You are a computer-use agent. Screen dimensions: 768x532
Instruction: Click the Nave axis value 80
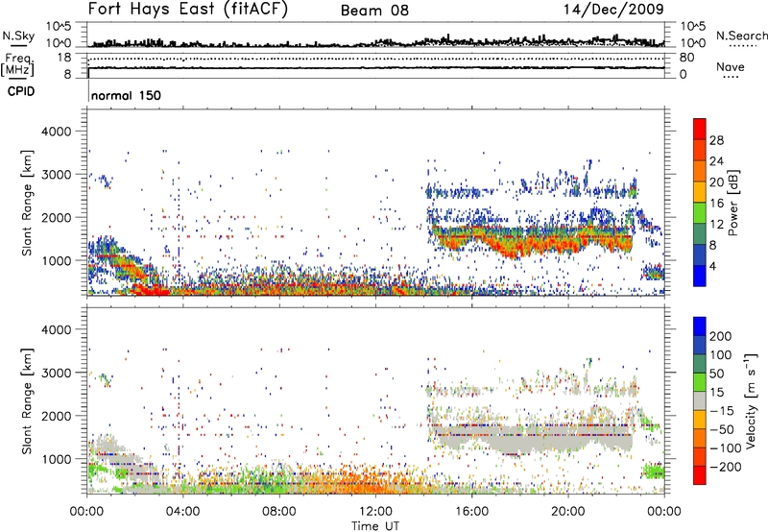(686, 58)
